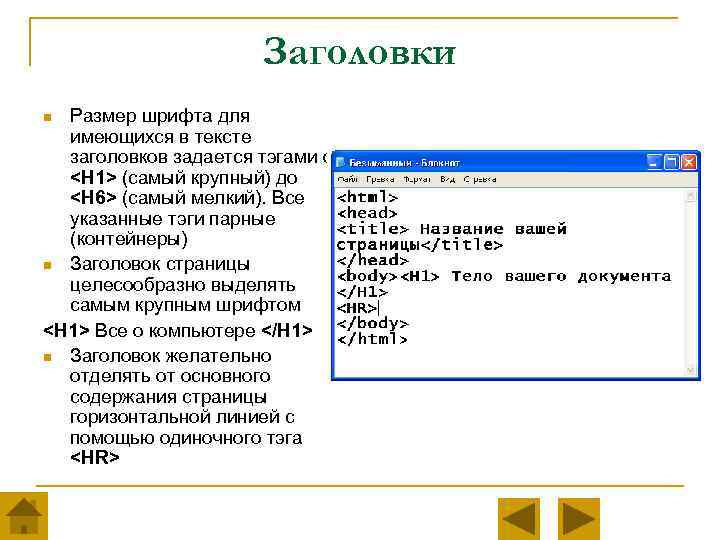The width and height of the screenshot is (720, 540).
Task: Click the home icon button
Action: (x=23, y=516)
